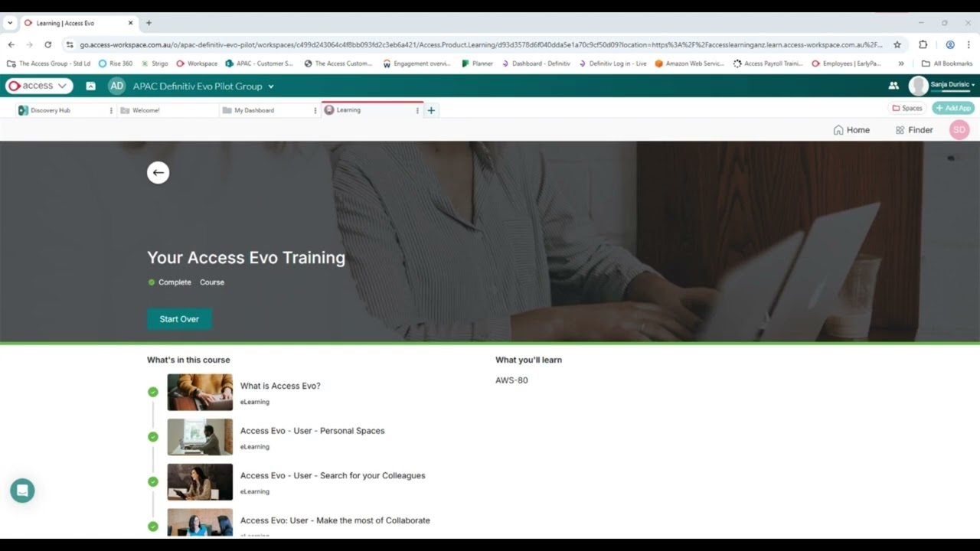
Task: Select the Learning workspace tab
Action: click(371, 110)
